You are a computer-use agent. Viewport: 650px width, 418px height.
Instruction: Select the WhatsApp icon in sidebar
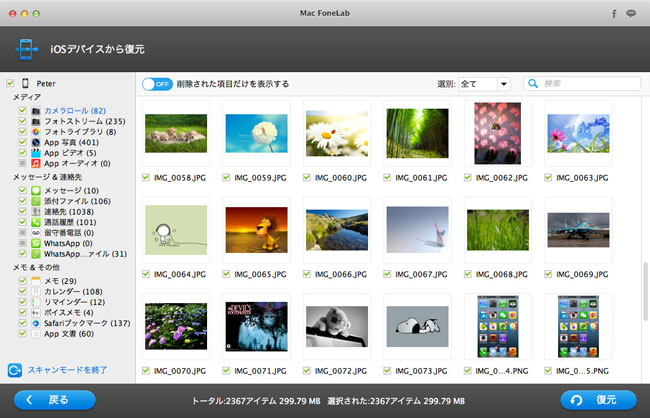pos(35,242)
